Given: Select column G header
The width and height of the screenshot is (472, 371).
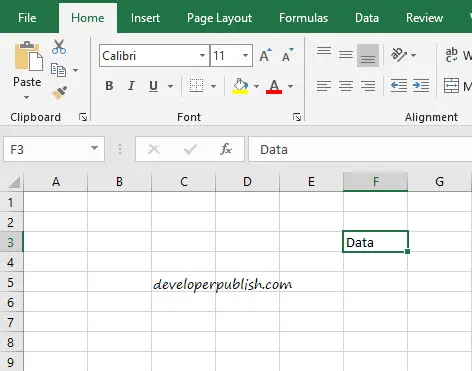Looking at the screenshot, I should click(439, 182).
